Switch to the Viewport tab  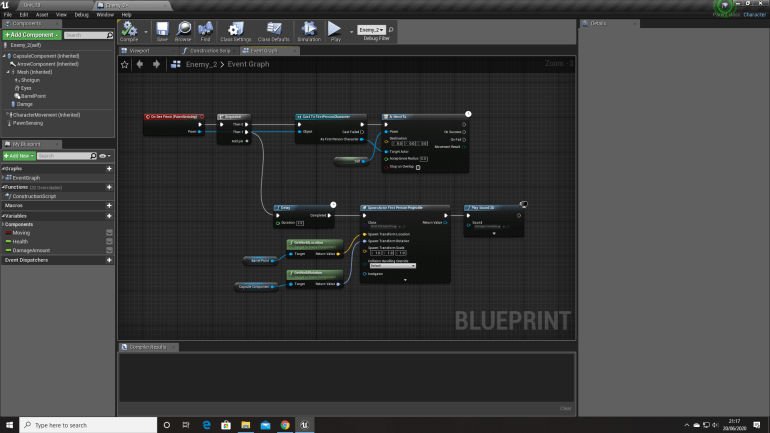click(x=139, y=51)
